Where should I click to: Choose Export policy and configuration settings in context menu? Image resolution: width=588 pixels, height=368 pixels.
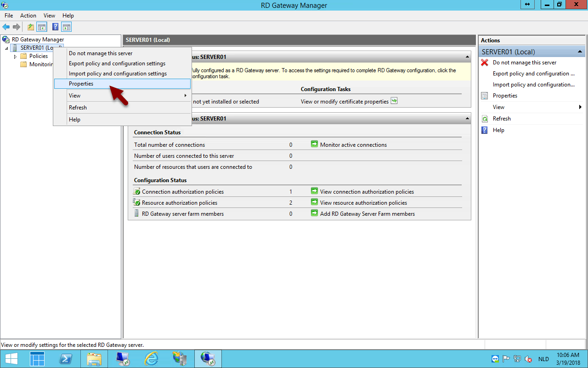coord(122,63)
